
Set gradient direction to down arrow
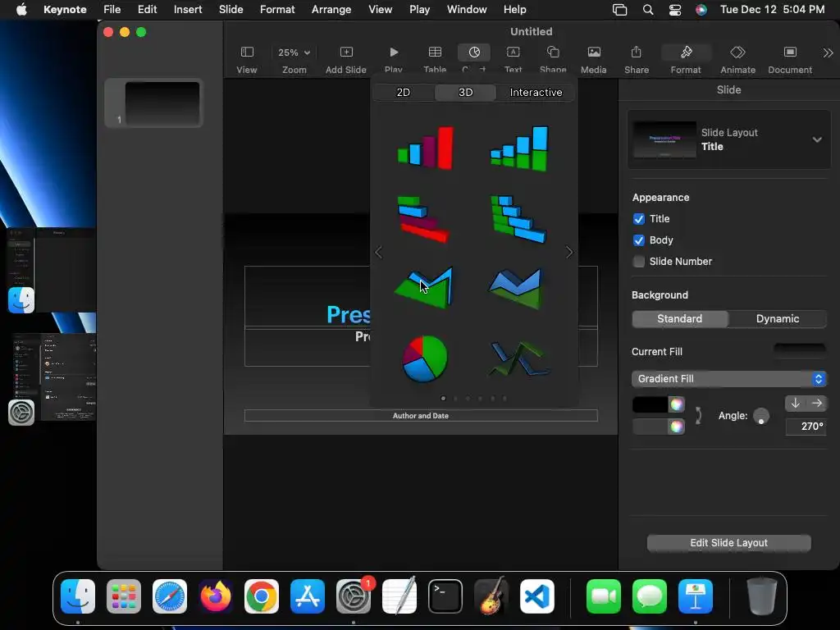point(796,404)
